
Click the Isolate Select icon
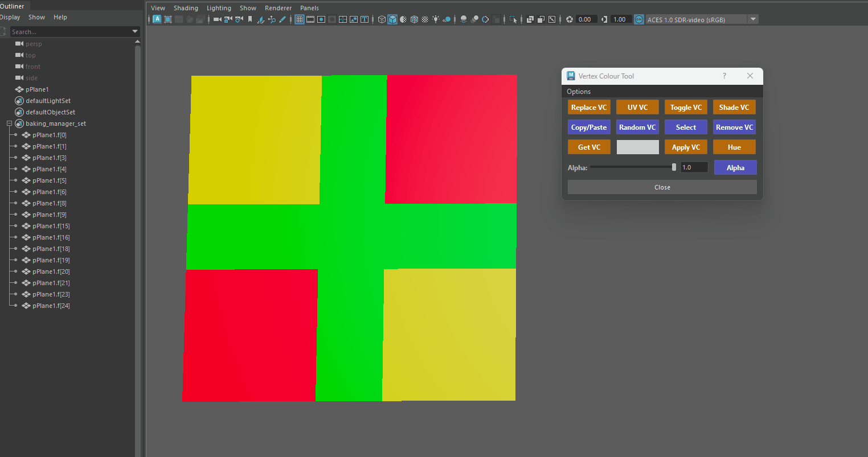coord(513,19)
